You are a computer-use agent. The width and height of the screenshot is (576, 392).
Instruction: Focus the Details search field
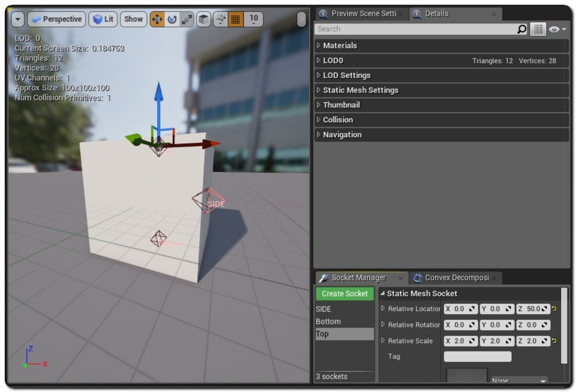[416, 29]
